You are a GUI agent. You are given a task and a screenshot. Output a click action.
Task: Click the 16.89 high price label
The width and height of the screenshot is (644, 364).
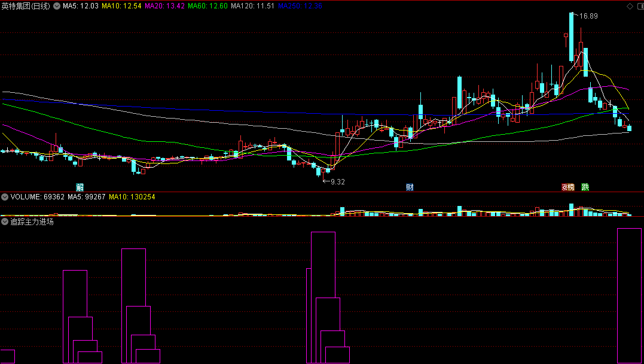click(x=588, y=16)
